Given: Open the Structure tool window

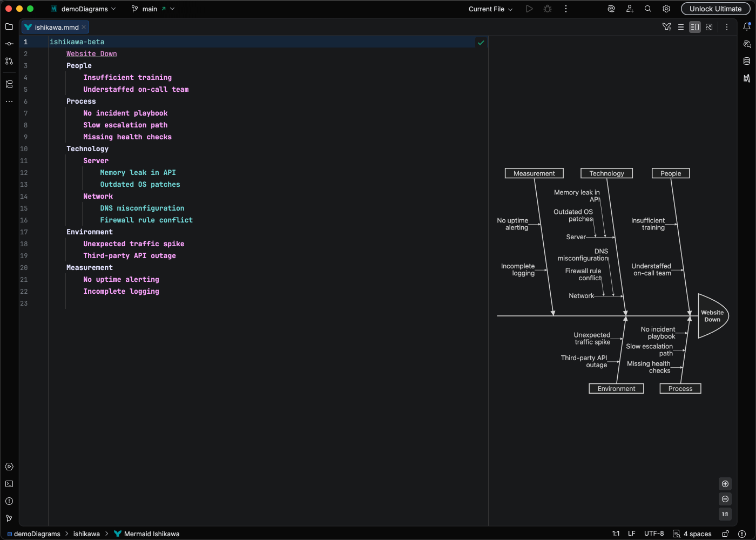Looking at the screenshot, I should click(x=9, y=84).
